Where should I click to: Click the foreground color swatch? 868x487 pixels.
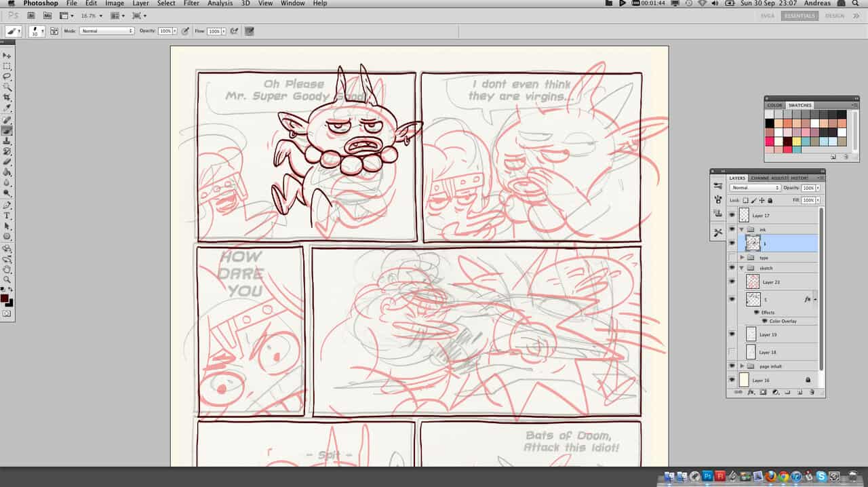tap(5, 298)
